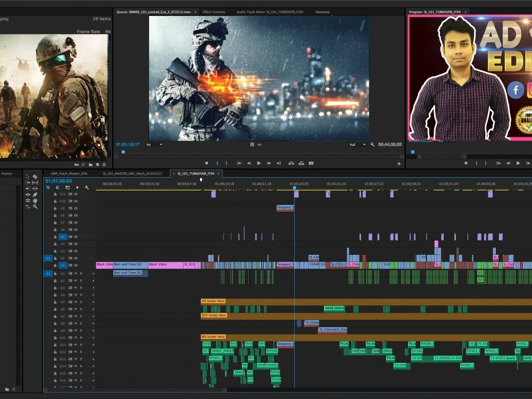Open timeline display settings wrench
The height and width of the screenshot is (399, 532).
pyautogui.click(x=87, y=188)
